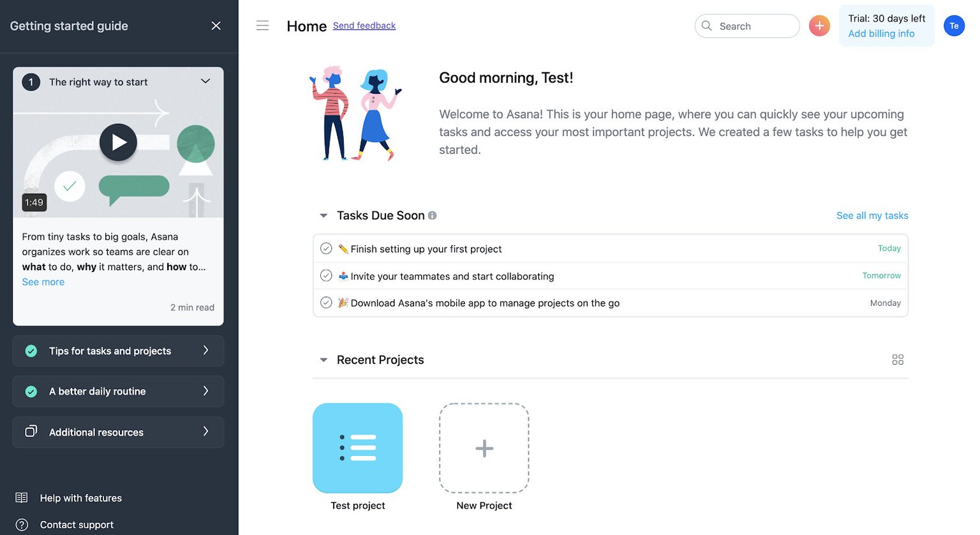Click the orange plus create icon

[x=819, y=26]
